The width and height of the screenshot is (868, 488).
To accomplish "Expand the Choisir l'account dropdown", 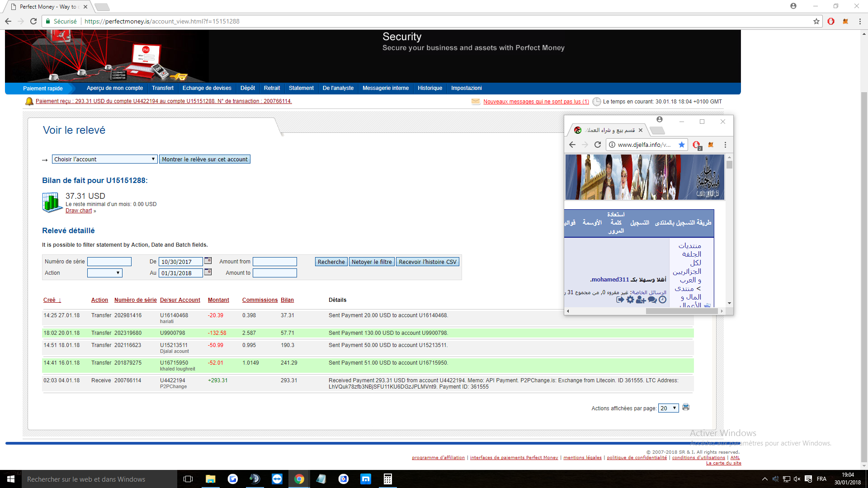I will (104, 159).
